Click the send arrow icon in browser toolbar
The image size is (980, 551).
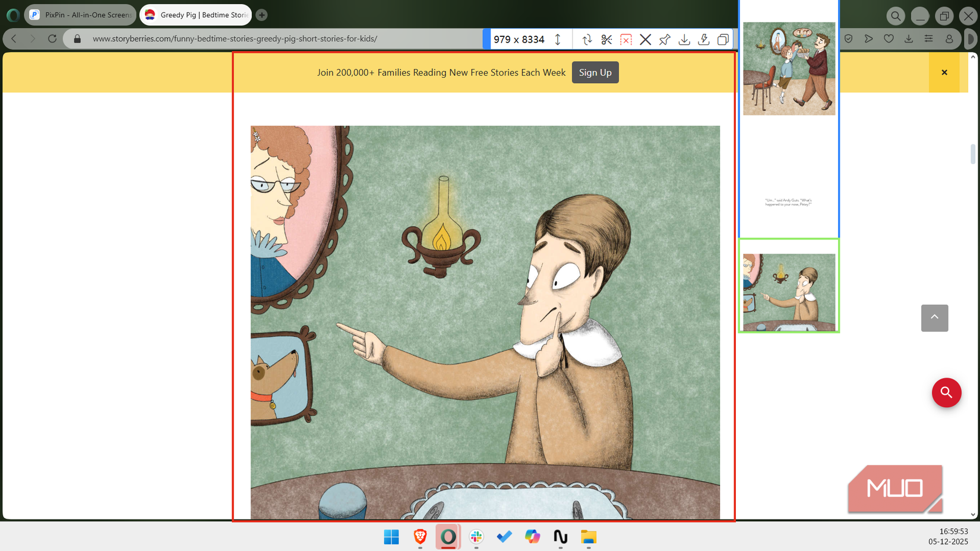pyautogui.click(x=869, y=39)
